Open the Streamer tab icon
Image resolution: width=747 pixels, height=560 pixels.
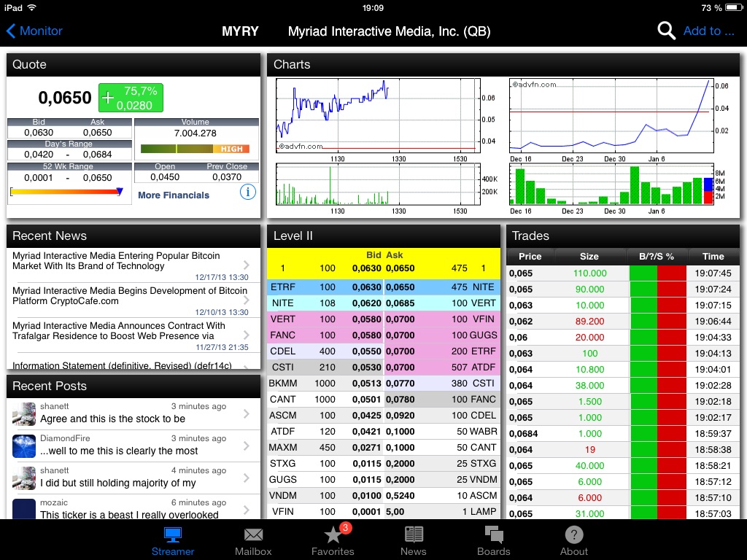(x=173, y=536)
